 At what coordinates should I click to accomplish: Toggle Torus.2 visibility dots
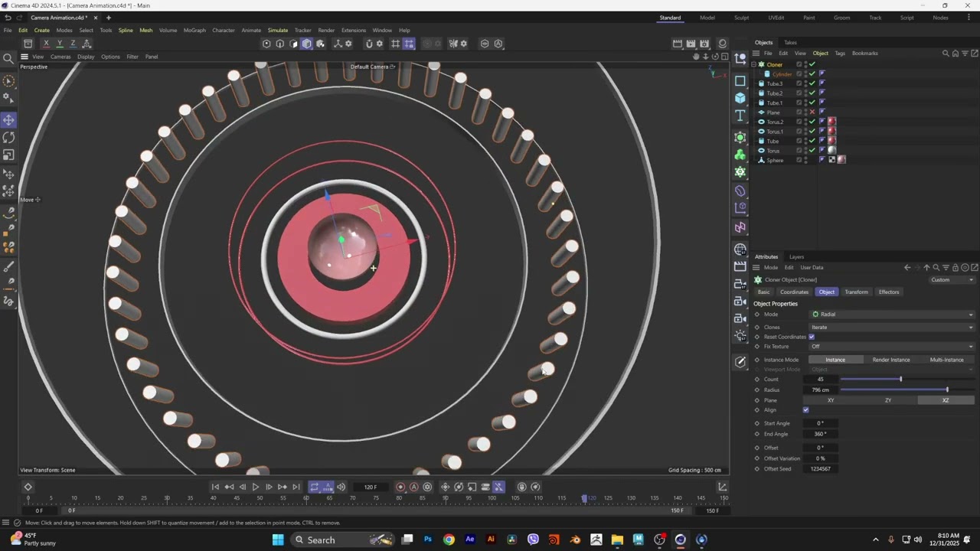click(x=805, y=122)
